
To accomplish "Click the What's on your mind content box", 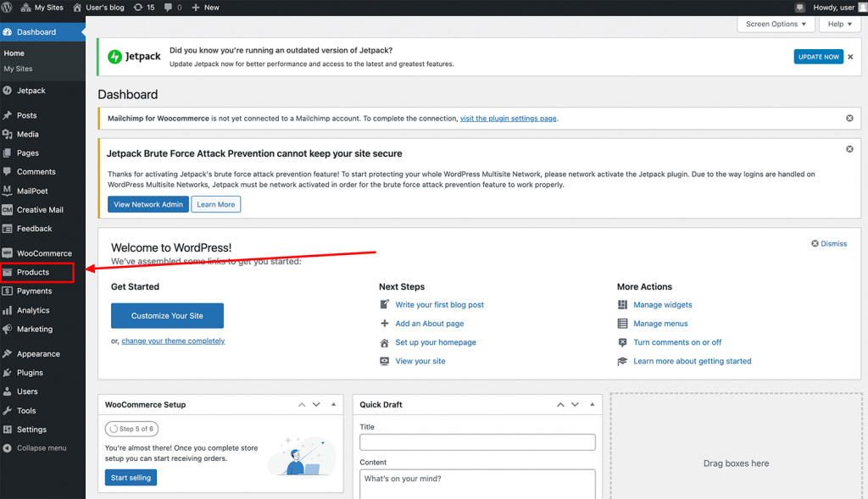I will coord(477,484).
